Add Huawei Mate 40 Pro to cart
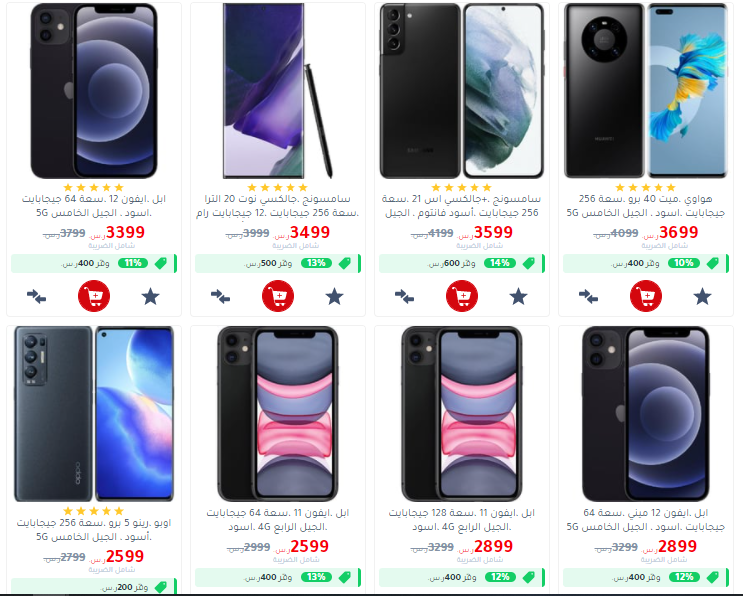 [646, 296]
